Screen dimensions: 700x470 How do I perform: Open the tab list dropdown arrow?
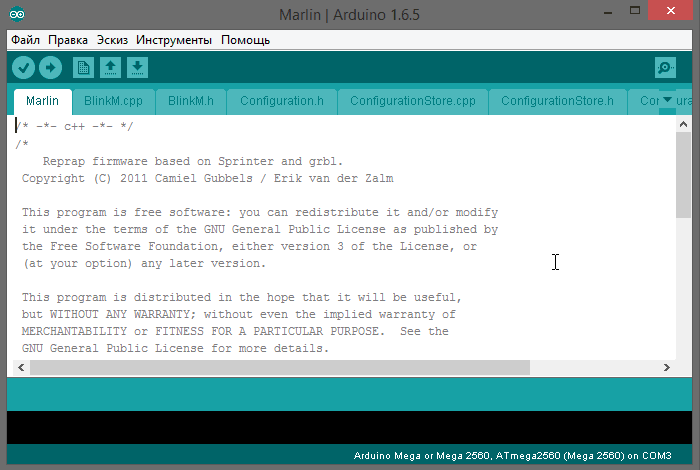coord(667,100)
